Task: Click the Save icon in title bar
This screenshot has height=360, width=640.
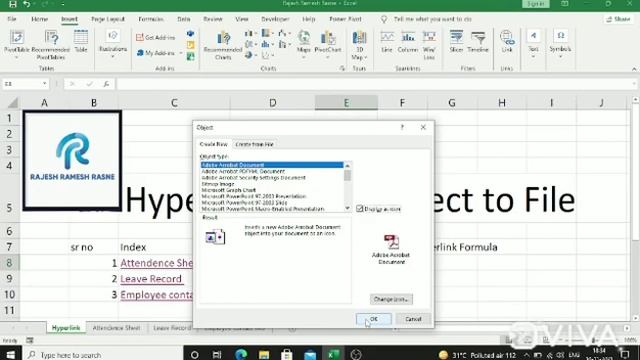Action: tap(13, 4)
